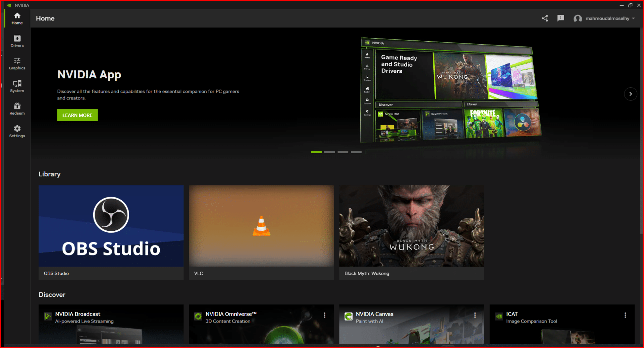644x348 pixels.
Task: Open the Settings gear in the sidebar
Action: point(17,132)
